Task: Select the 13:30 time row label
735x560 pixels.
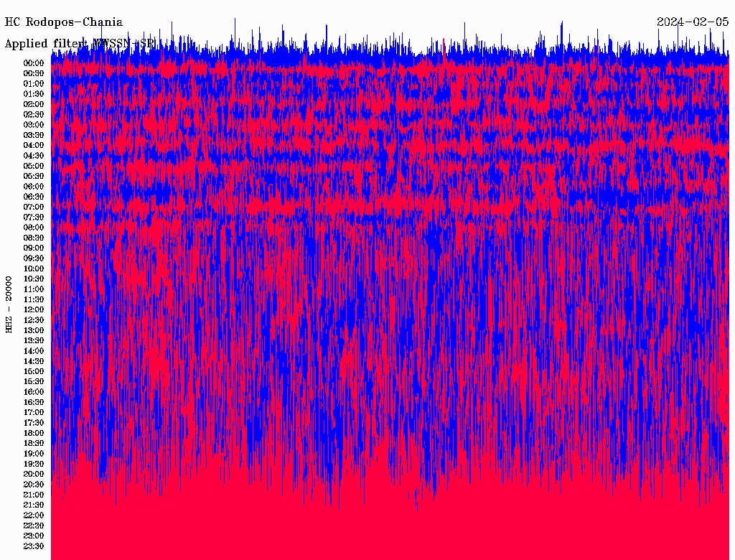Action: [x=34, y=341]
